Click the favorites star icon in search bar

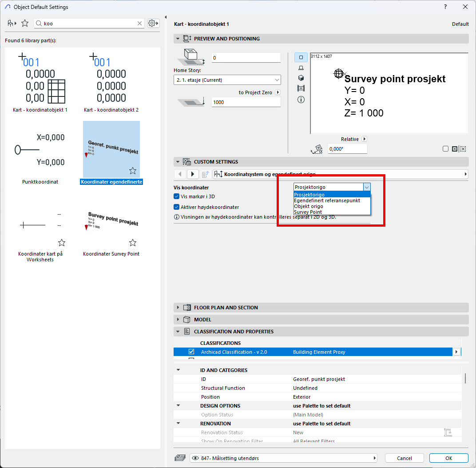(25, 23)
